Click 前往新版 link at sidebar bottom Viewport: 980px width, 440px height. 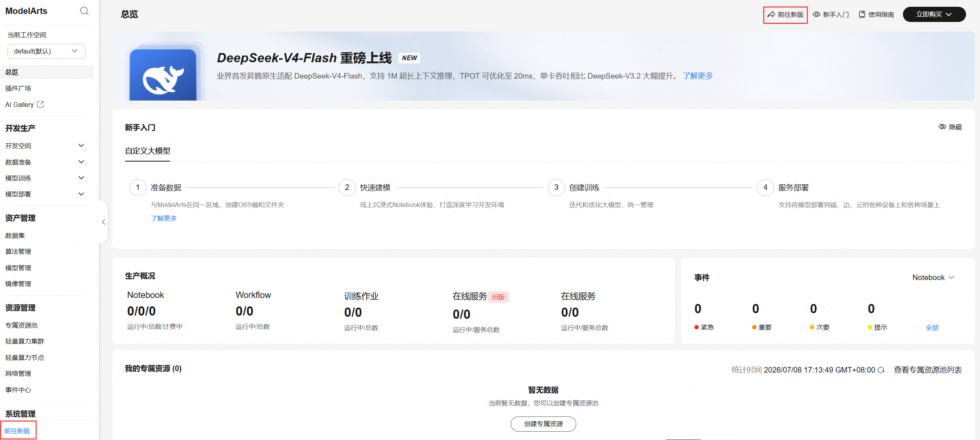(17, 431)
